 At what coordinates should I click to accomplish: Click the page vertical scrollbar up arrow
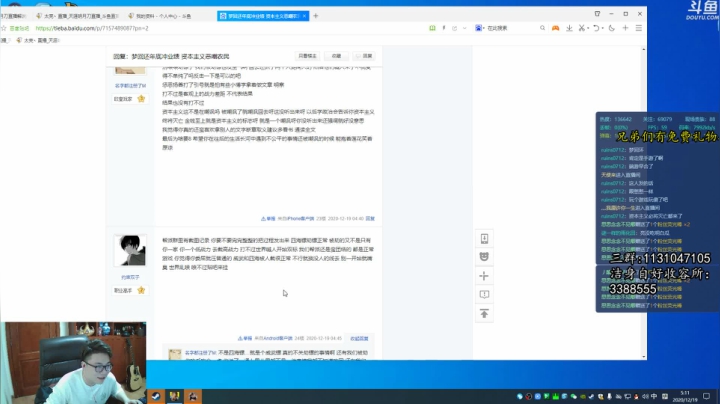pyautogui.click(x=643, y=49)
